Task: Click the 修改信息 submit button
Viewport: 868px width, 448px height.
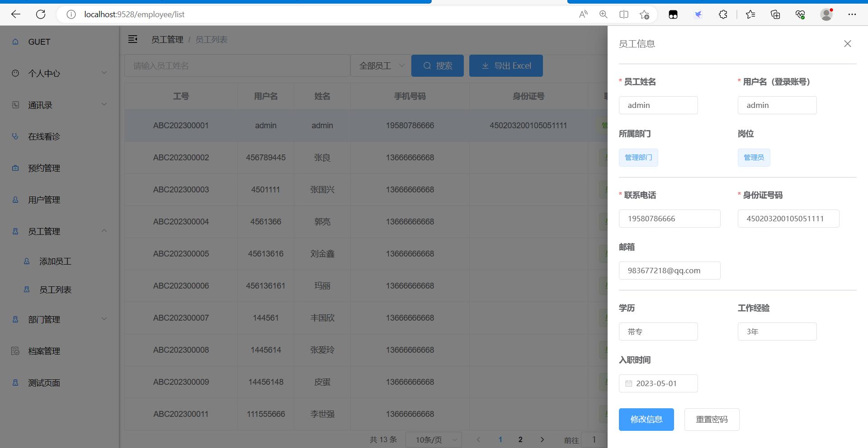Action: tap(646, 419)
